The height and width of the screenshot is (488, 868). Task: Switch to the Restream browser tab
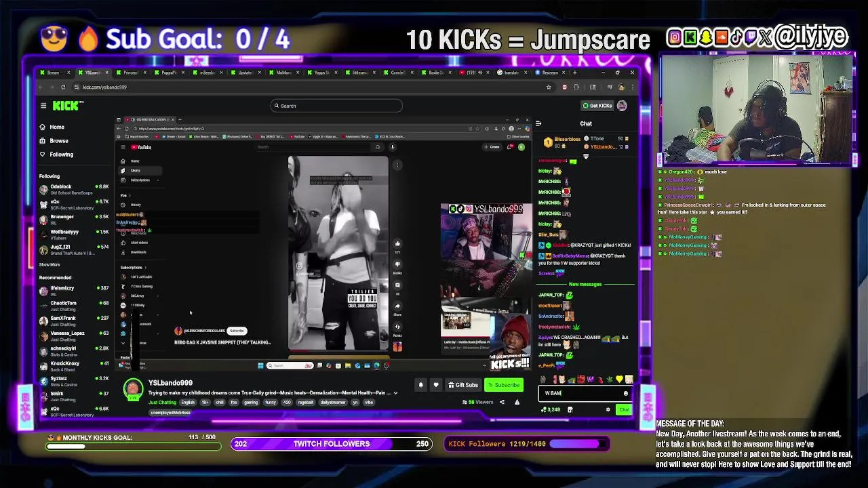coord(549,73)
